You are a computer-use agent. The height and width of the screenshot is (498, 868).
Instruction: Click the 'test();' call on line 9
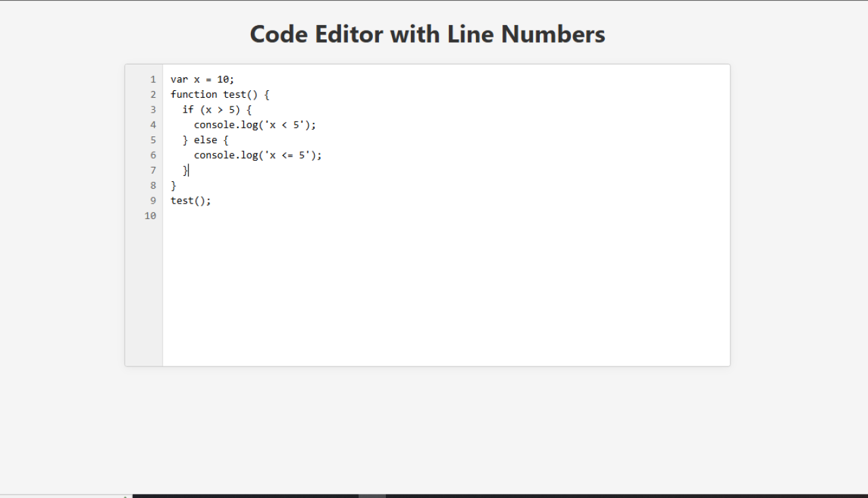191,201
